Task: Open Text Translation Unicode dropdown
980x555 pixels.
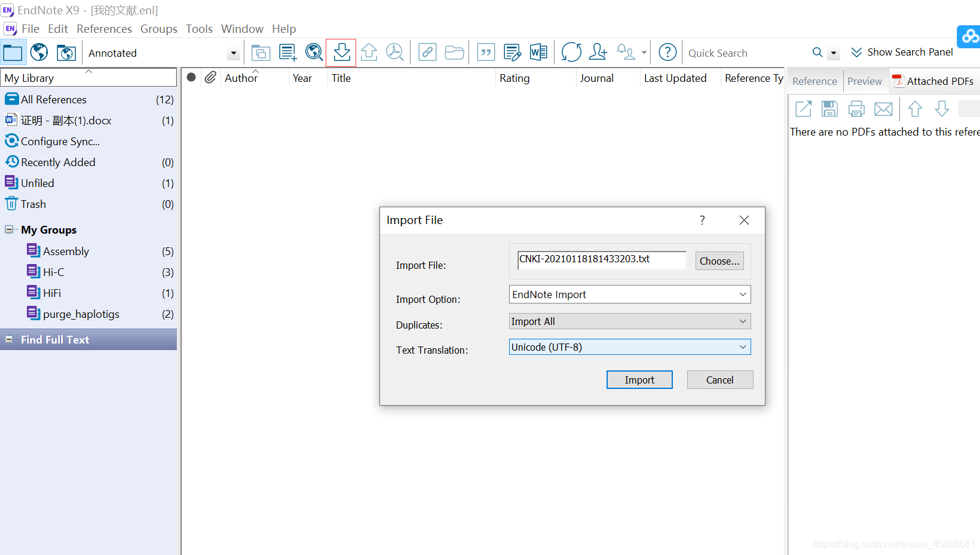Action: [630, 347]
